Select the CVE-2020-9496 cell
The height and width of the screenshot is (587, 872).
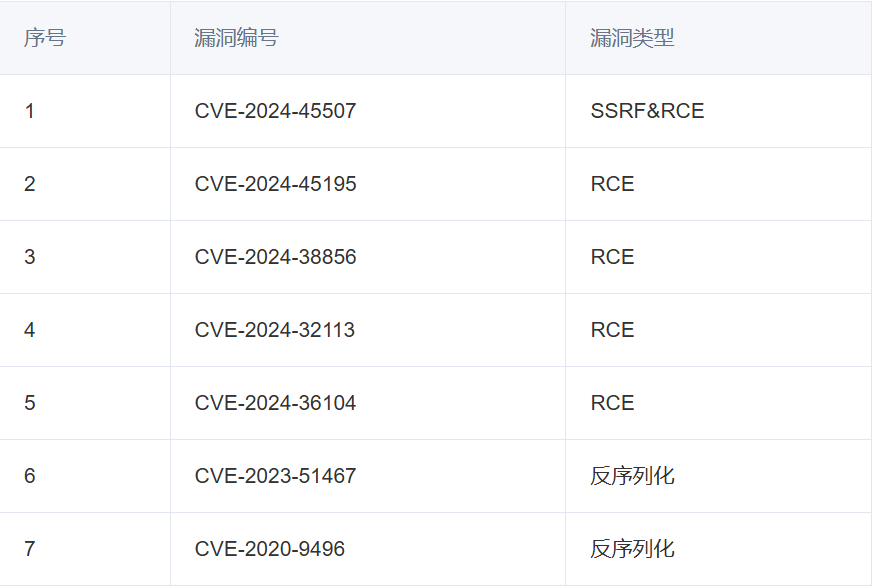368,549
